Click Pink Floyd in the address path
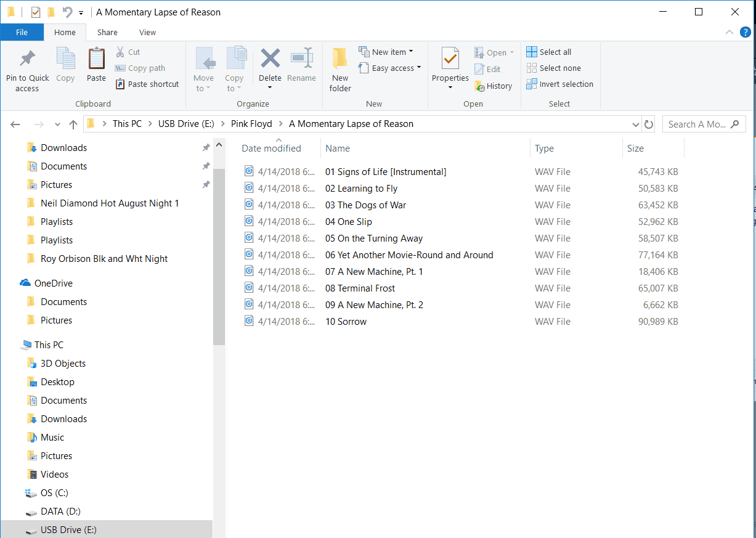 (x=251, y=124)
